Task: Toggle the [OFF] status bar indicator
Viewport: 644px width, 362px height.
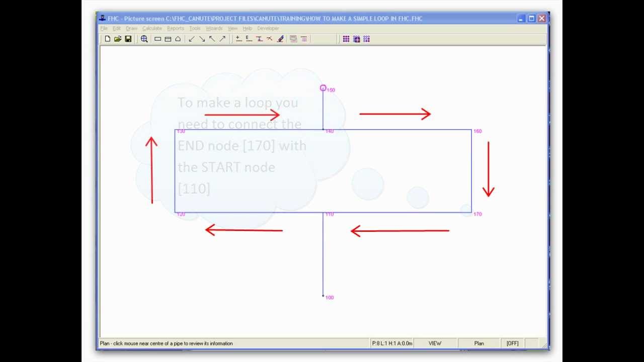Action: click(513, 343)
